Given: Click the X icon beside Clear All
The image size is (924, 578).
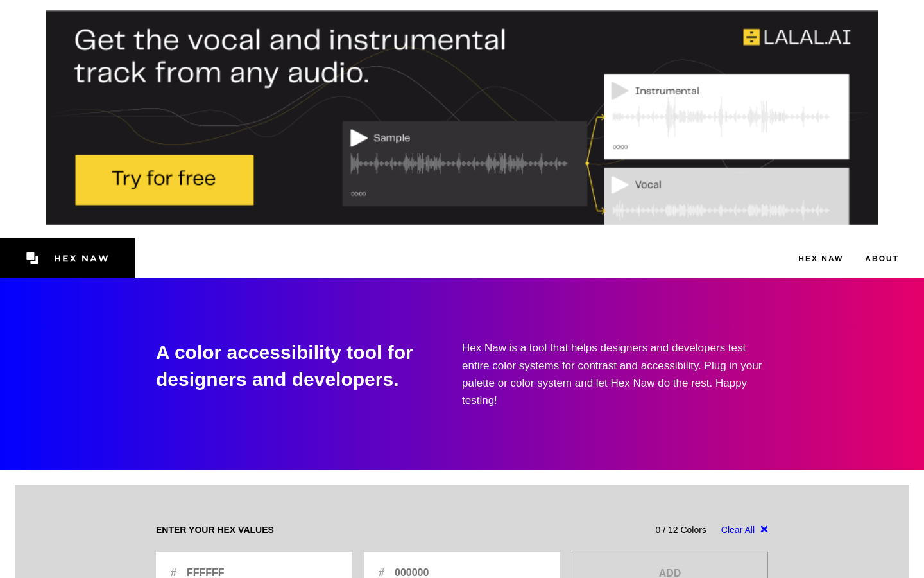Looking at the screenshot, I should [764, 529].
